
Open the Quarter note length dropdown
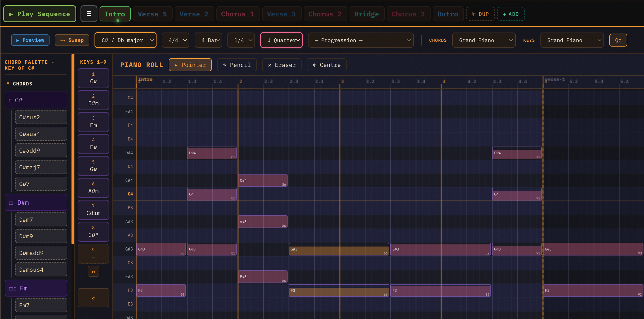tap(281, 40)
